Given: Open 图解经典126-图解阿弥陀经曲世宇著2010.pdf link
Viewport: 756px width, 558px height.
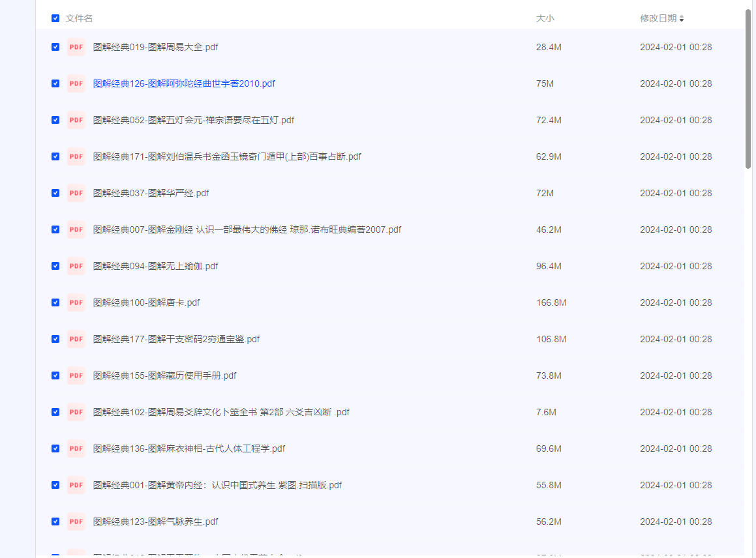Looking at the screenshot, I should click(x=184, y=83).
